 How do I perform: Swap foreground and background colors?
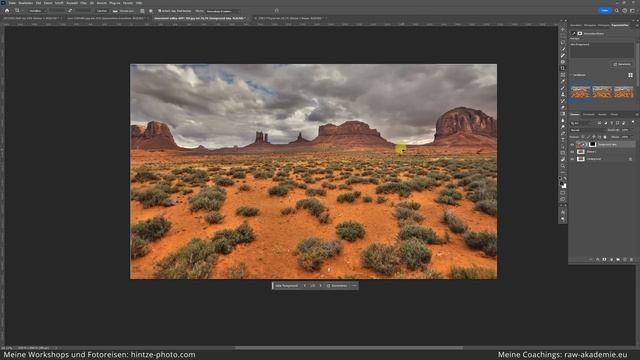(x=565, y=178)
